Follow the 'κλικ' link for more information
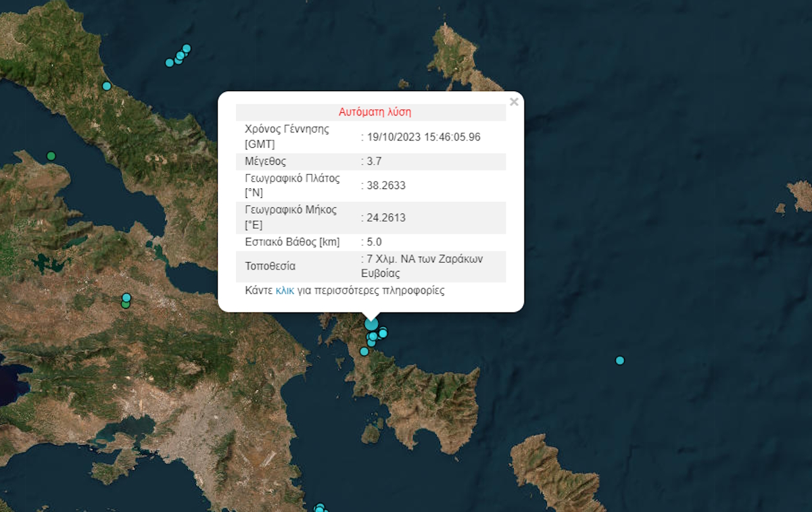Viewport: 812px width, 512px height. coord(285,290)
